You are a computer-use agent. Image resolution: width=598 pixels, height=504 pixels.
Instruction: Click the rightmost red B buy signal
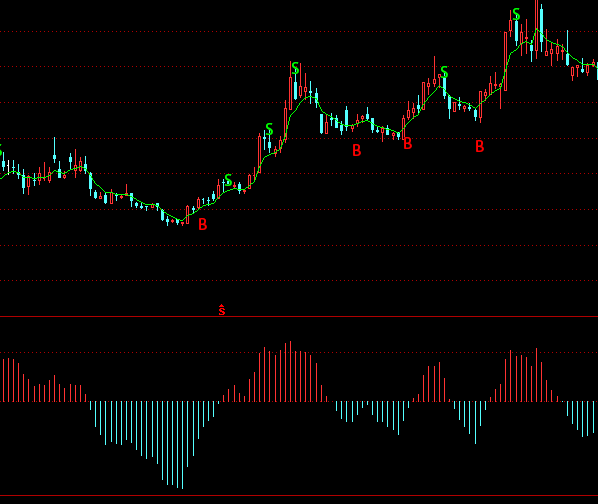(480, 146)
